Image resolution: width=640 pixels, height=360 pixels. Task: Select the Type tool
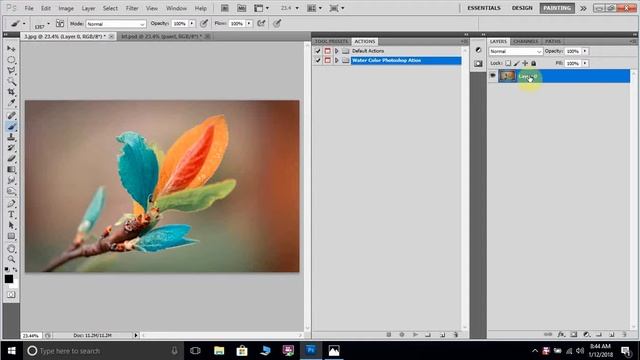click(x=11, y=214)
